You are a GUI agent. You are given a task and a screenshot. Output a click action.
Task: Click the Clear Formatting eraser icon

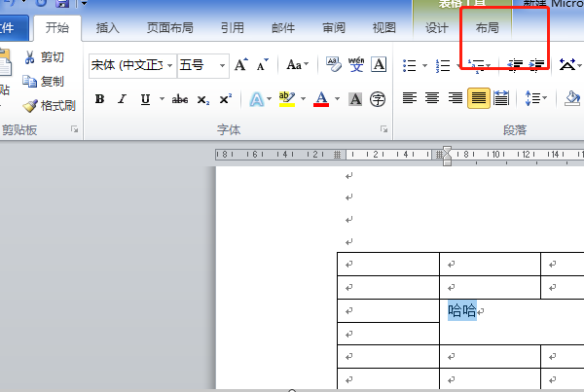coord(333,64)
